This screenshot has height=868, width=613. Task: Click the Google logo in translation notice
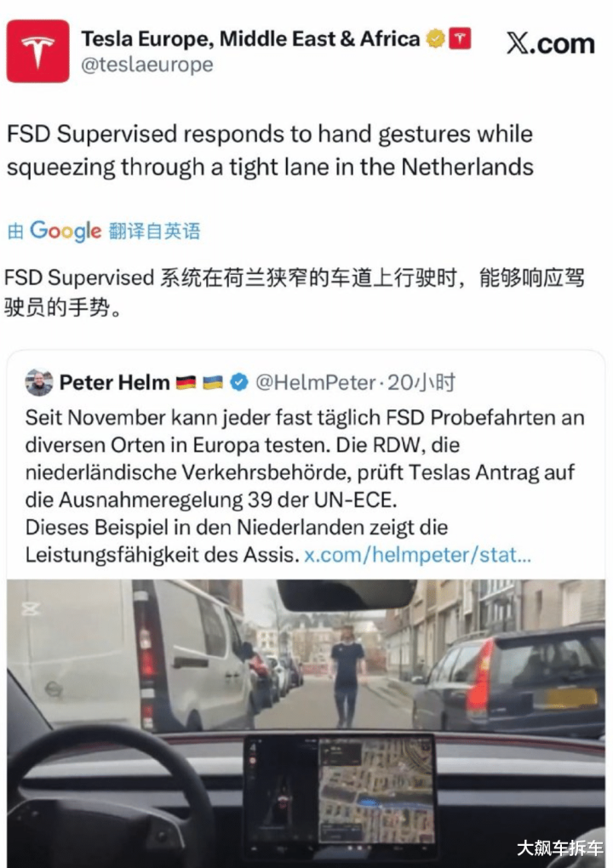pos(66,231)
